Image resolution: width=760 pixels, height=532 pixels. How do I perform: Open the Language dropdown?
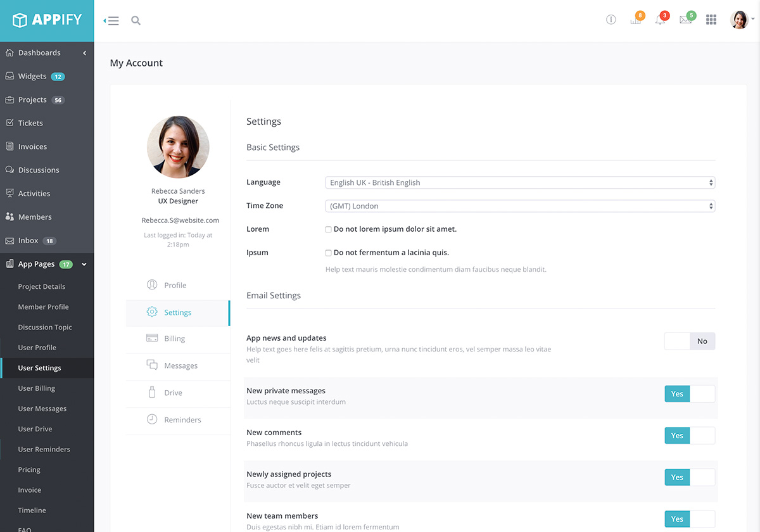[519, 182]
